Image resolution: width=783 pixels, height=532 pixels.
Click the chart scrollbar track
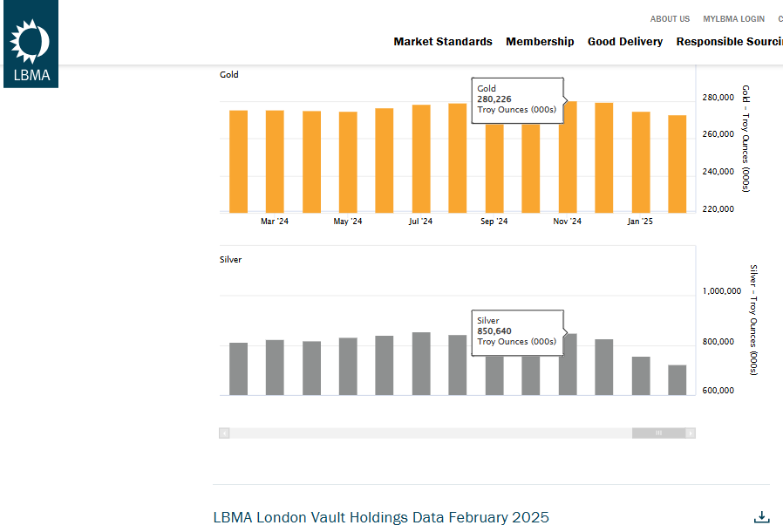coord(431,433)
